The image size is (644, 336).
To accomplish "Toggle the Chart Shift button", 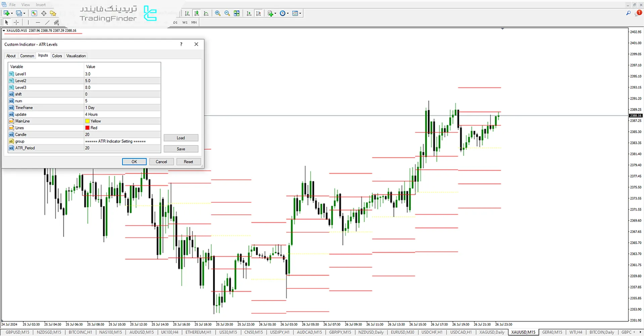I will (x=258, y=13).
